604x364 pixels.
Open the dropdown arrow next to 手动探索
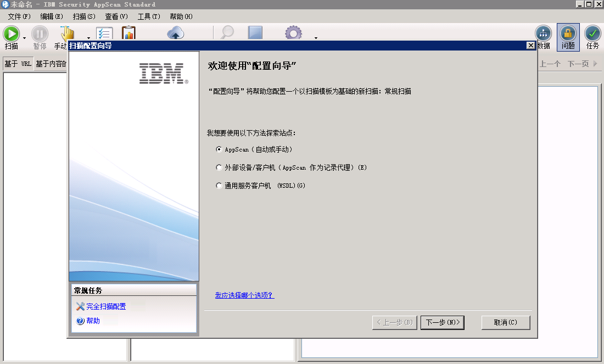pos(88,37)
